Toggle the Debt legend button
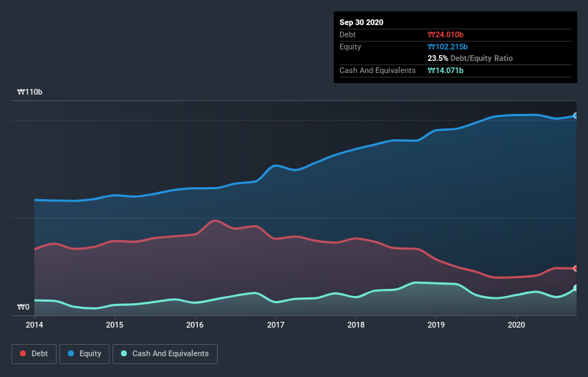This screenshot has width=588, height=377. click(34, 354)
